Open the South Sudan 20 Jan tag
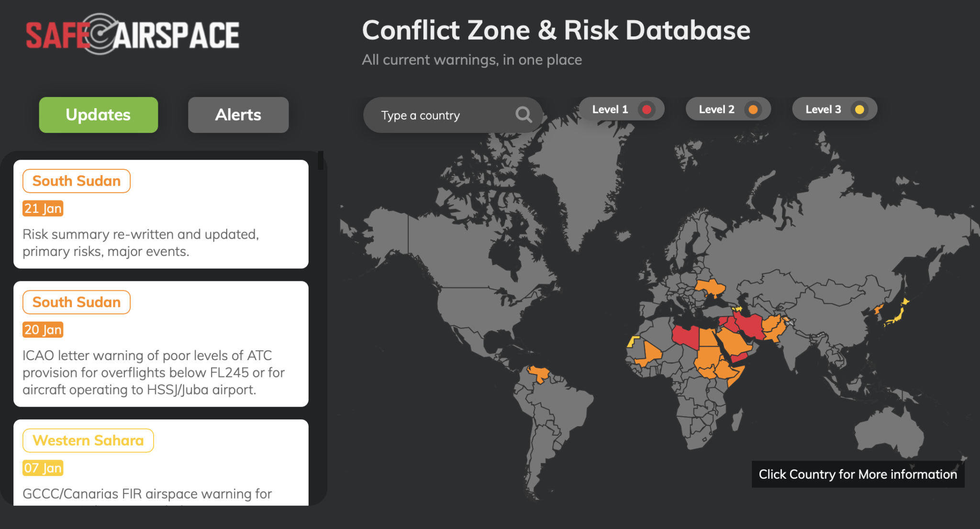980x529 pixels. (76, 302)
